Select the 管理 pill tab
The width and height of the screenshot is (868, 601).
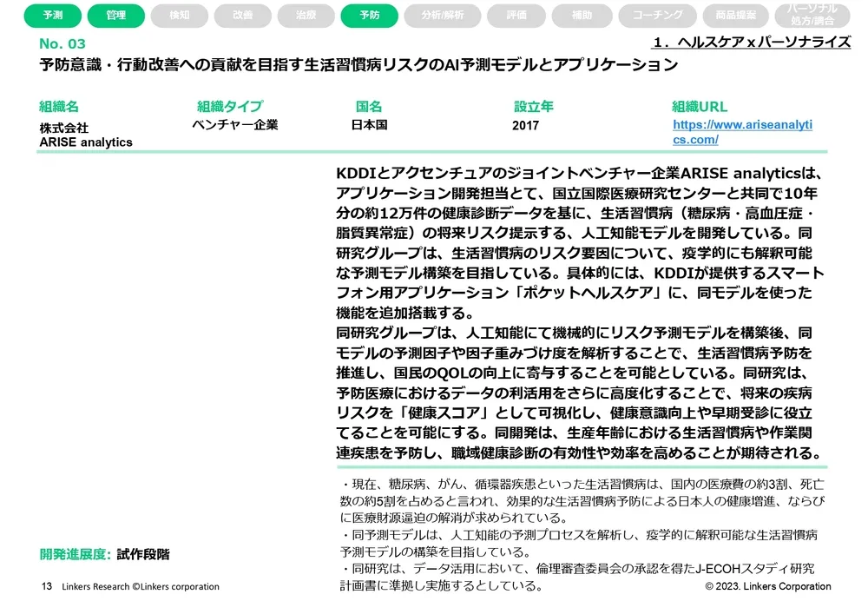click(116, 16)
